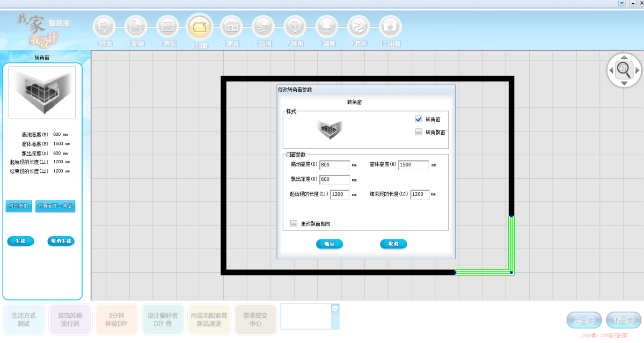
Task: Click the zoom magnifier navigation control
Action: click(623, 69)
